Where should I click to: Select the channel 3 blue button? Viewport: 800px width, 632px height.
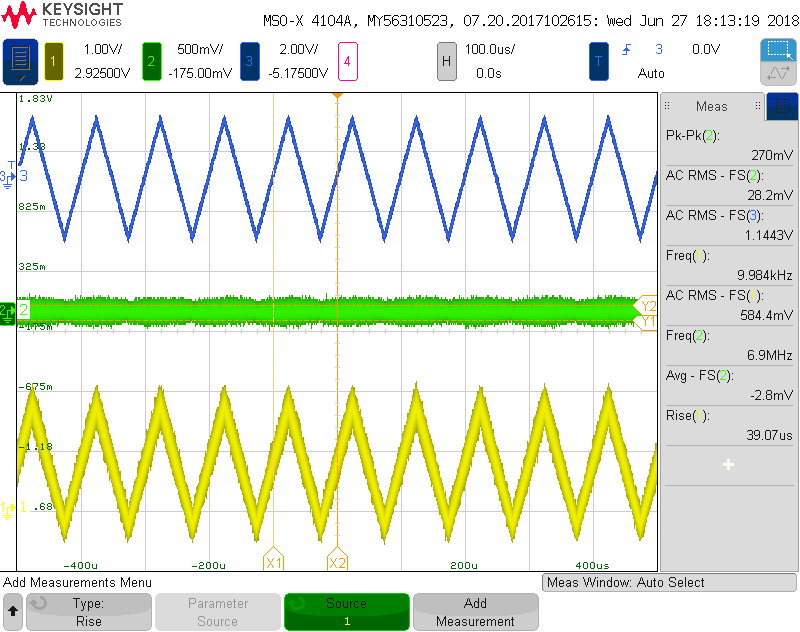249,61
